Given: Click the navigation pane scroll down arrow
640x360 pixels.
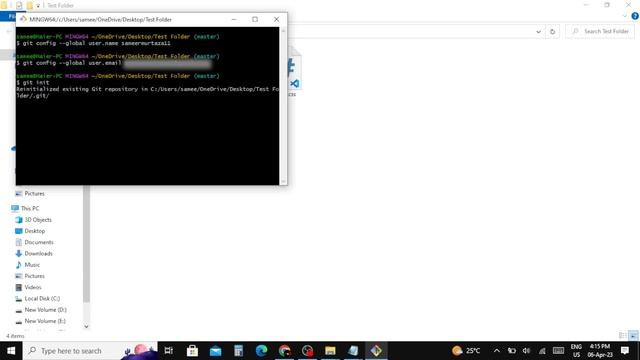Looking at the screenshot, I should tap(86, 326).
